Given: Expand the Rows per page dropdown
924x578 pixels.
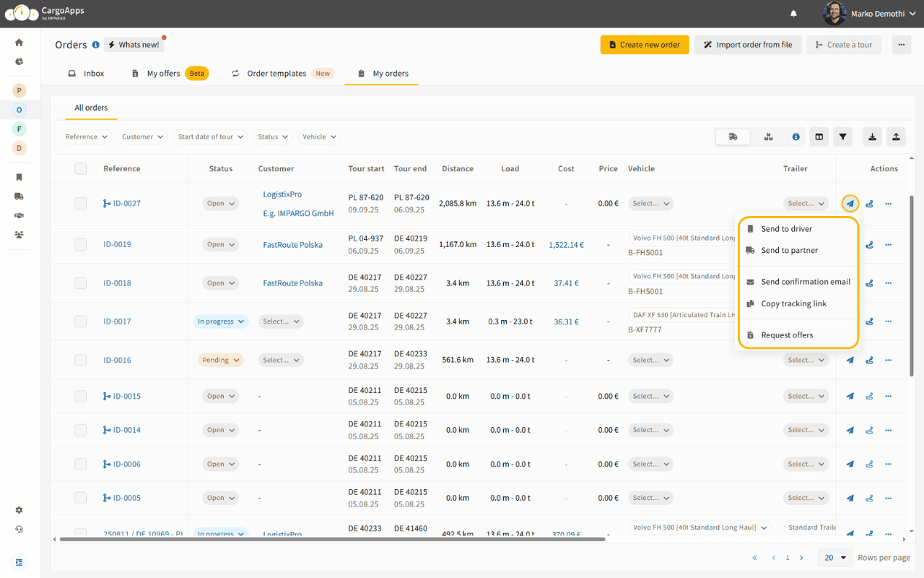Looking at the screenshot, I should 834,557.
